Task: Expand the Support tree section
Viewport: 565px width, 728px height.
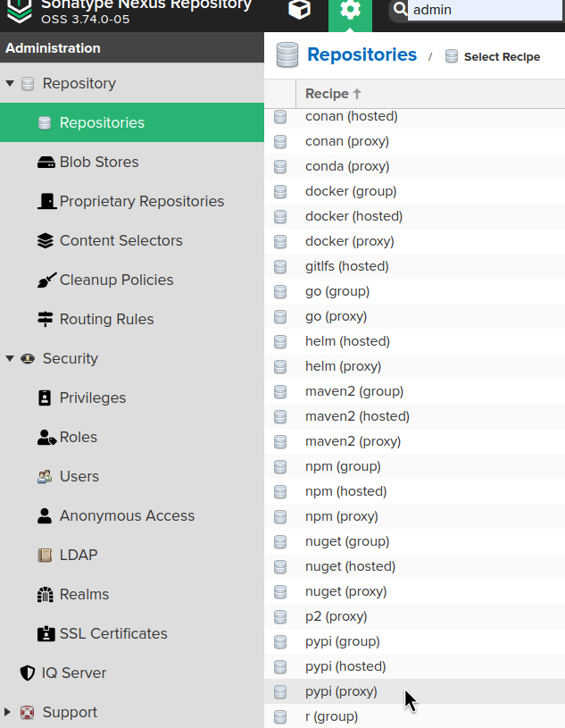Action: point(7,712)
